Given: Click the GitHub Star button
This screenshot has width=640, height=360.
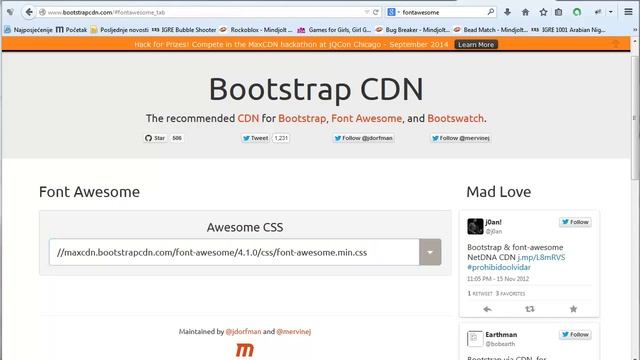Looking at the screenshot, I should point(155,138).
